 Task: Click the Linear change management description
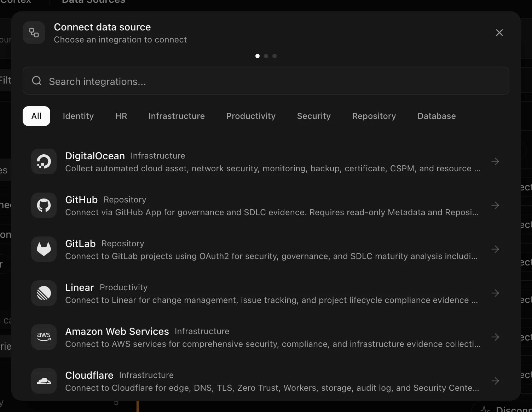tap(271, 300)
